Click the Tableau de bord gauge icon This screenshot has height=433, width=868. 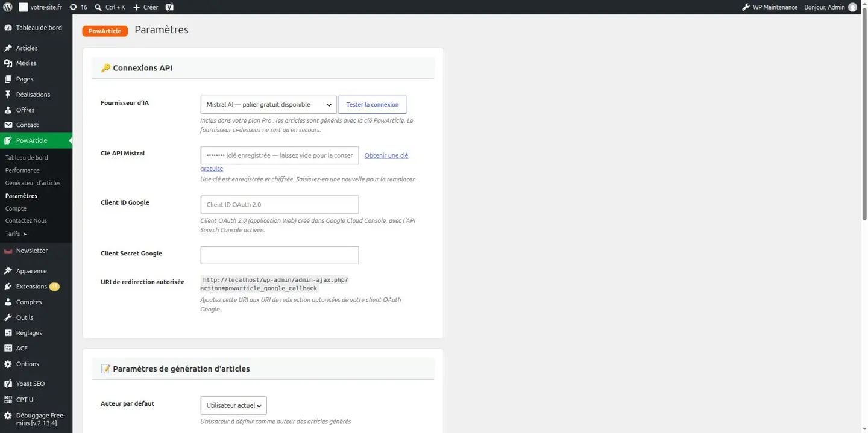pyautogui.click(x=8, y=28)
